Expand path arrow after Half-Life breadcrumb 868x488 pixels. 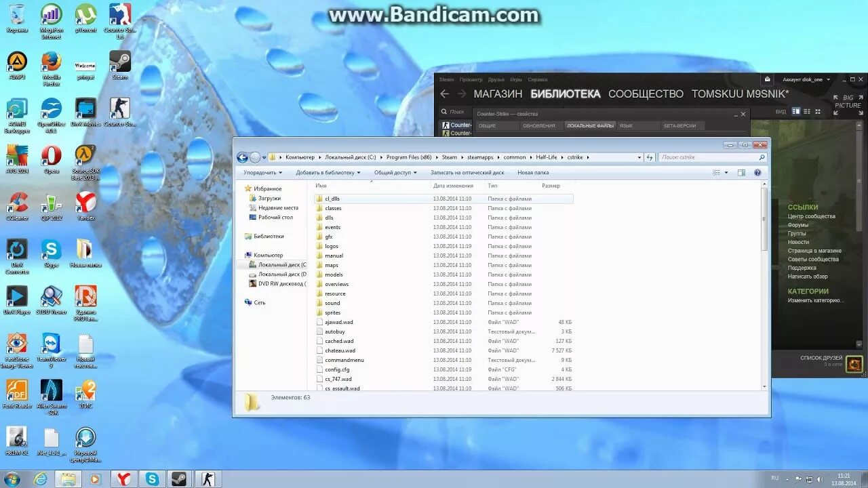pos(563,157)
